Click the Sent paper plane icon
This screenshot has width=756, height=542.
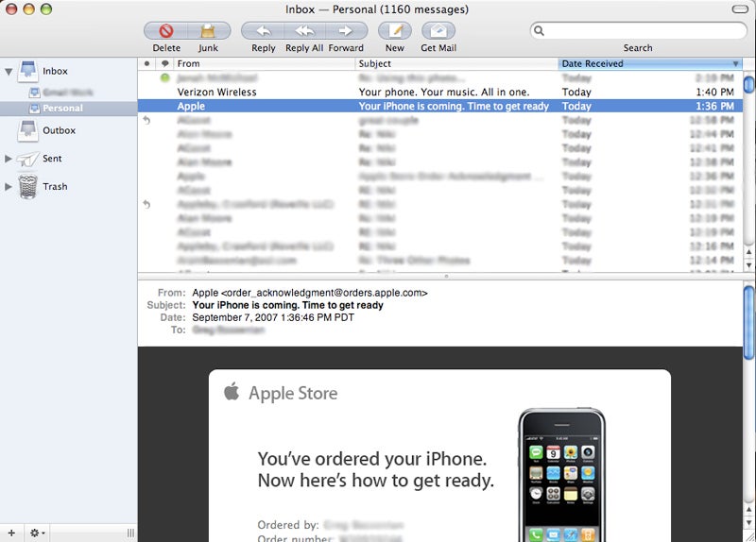tap(27, 159)
